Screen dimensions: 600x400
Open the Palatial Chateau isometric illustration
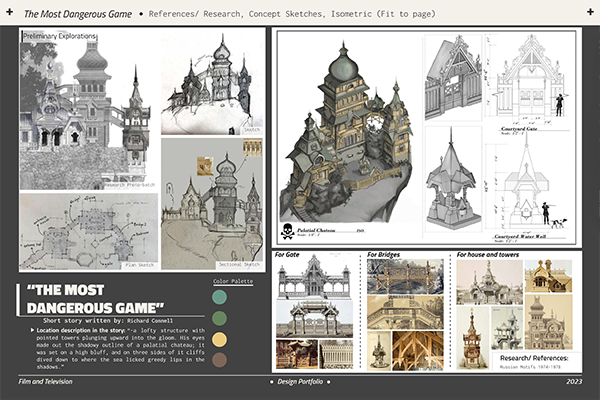(350, 130)
